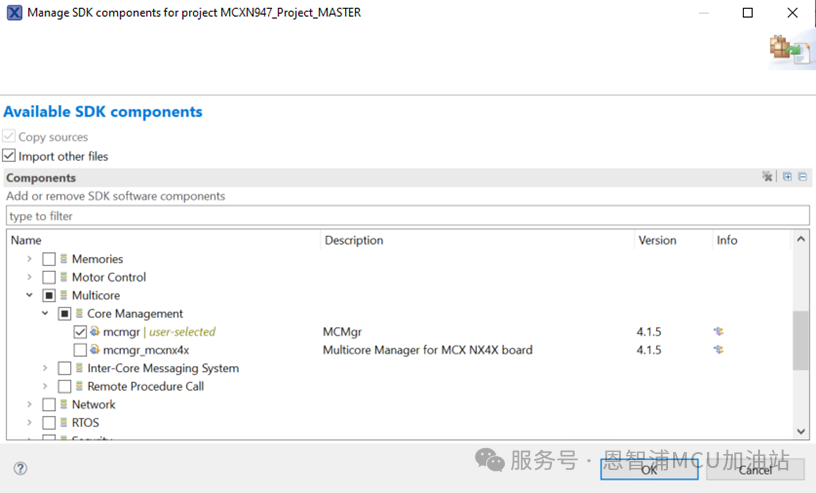Viewport: 816px width, 493px height.
Task: Click the Inter-Core Messaging System stack icon
Action: point(79,368)
